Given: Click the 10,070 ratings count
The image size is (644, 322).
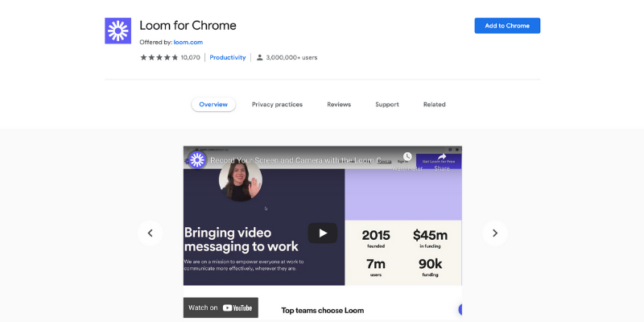Looking at the screenshot, I should (190, 57).
